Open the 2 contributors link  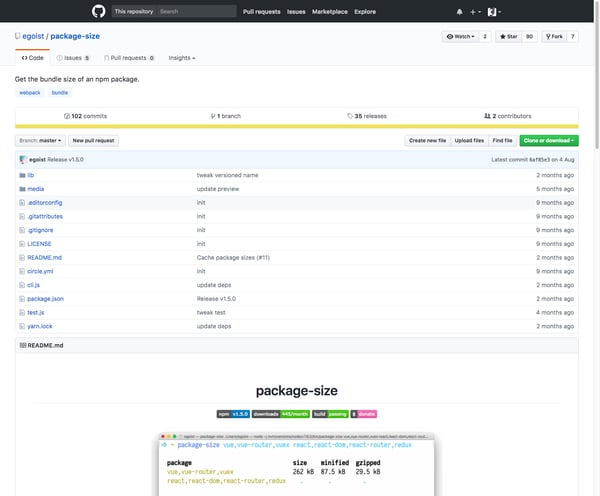(507, 116)
